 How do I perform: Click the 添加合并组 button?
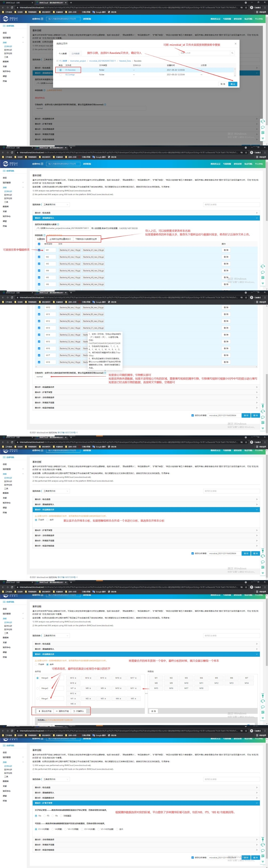pos(45,711)
